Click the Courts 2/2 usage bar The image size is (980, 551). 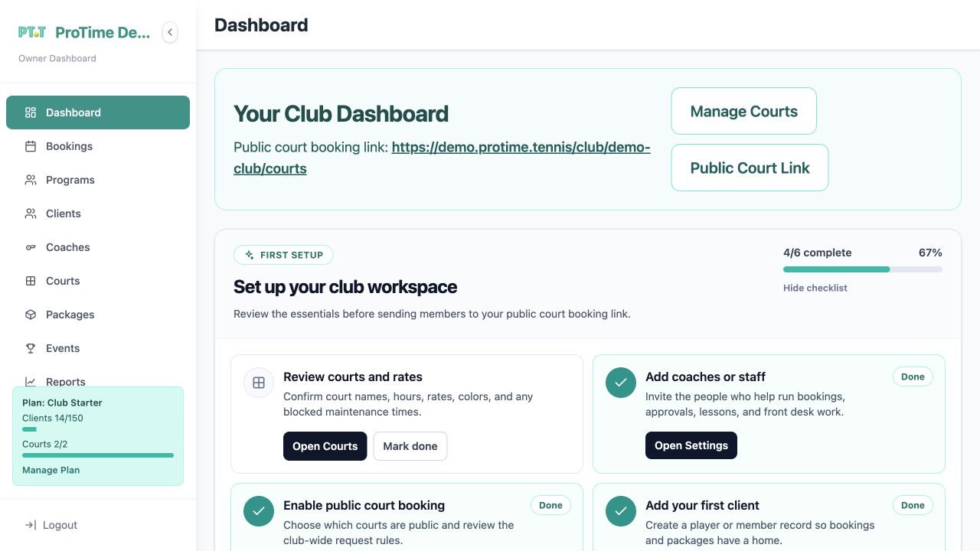tap(98, 455)
